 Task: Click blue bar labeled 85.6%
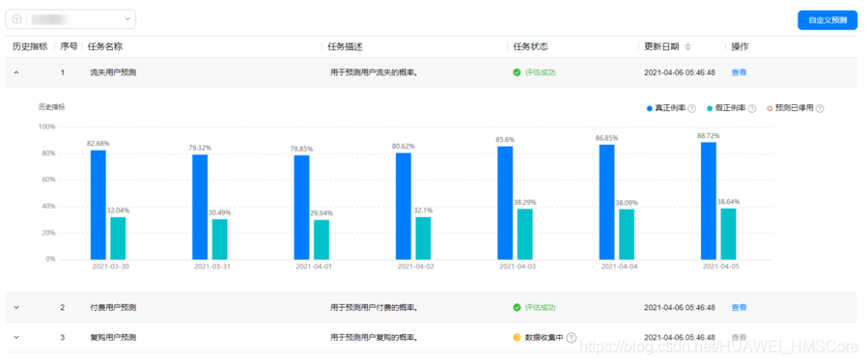505,203
